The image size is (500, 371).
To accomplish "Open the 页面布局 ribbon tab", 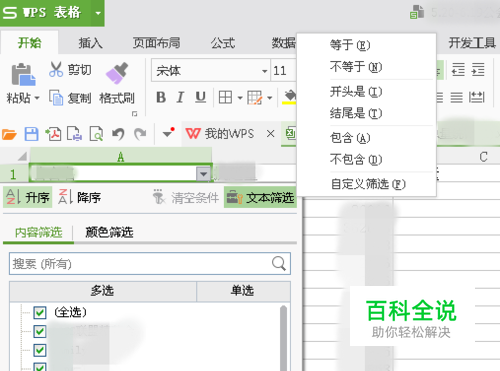I will click(156, 43).
